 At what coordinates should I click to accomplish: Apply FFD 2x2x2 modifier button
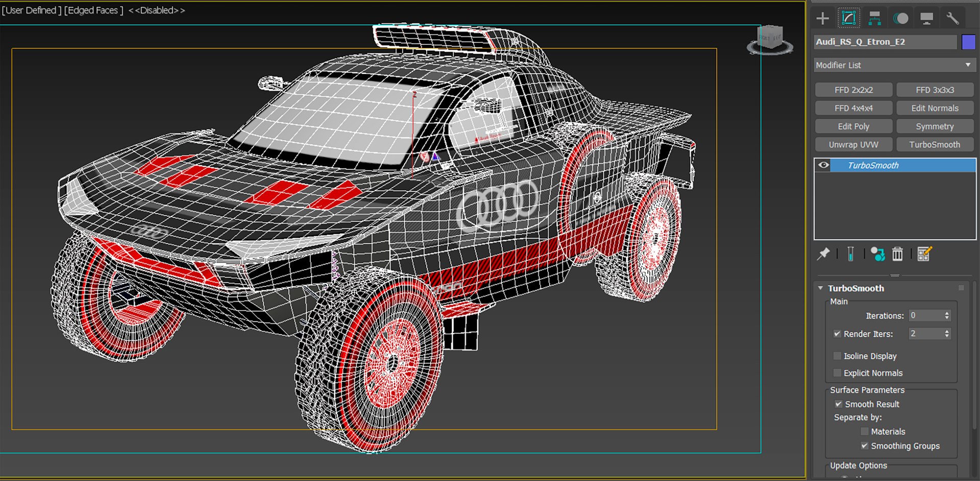[x=853, y=90]
